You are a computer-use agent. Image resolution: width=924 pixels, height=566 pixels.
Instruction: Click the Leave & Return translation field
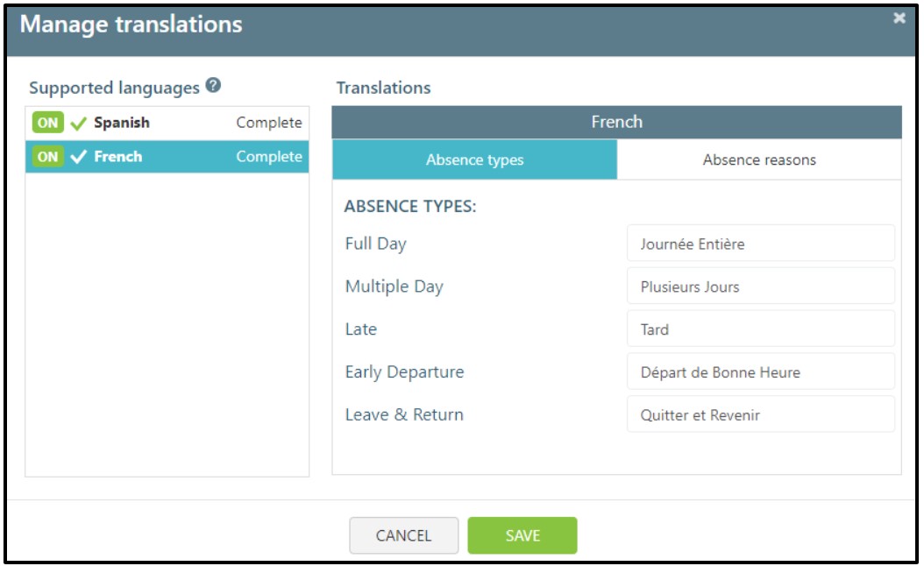tap(760, 414)
